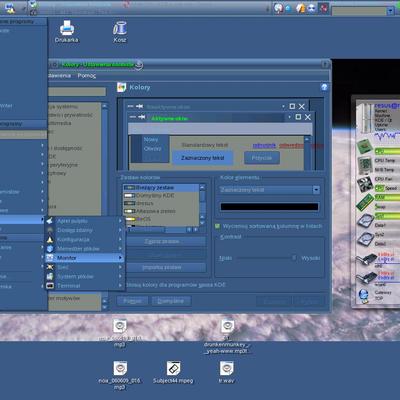The image size is (400, 400).
Task: Click the Pomoc button at the dialog bottom
Action: pyautogui.click(x=132, y=301)
